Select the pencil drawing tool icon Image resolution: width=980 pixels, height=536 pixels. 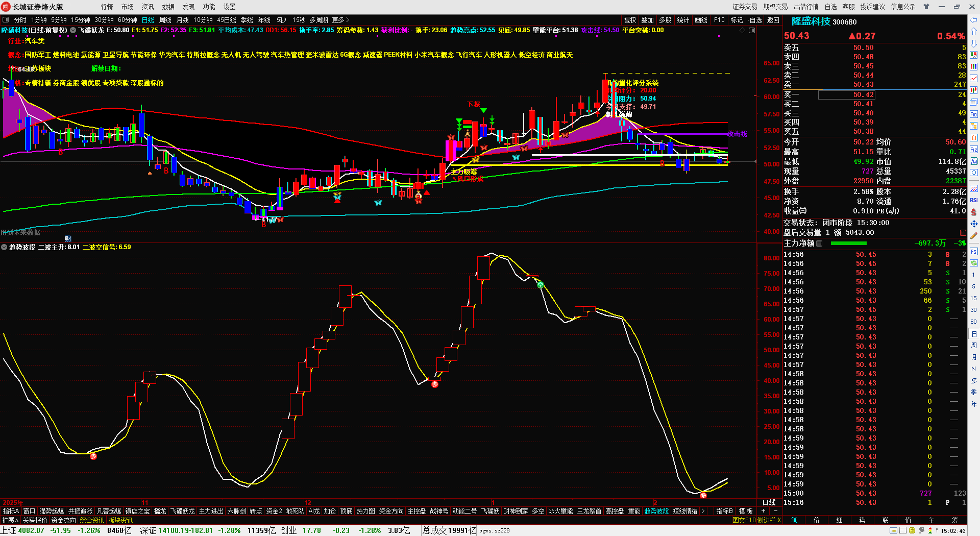[x=974, y=236]
